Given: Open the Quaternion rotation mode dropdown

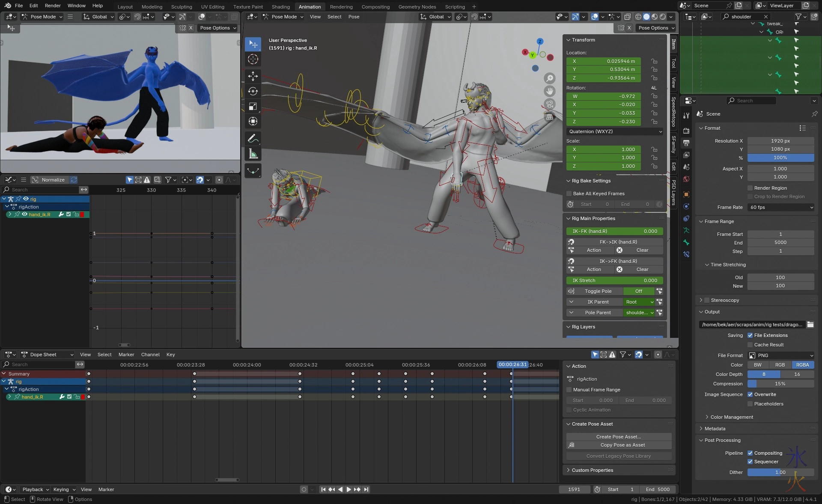Looking at the screenshot, I should tap(615, 131).
